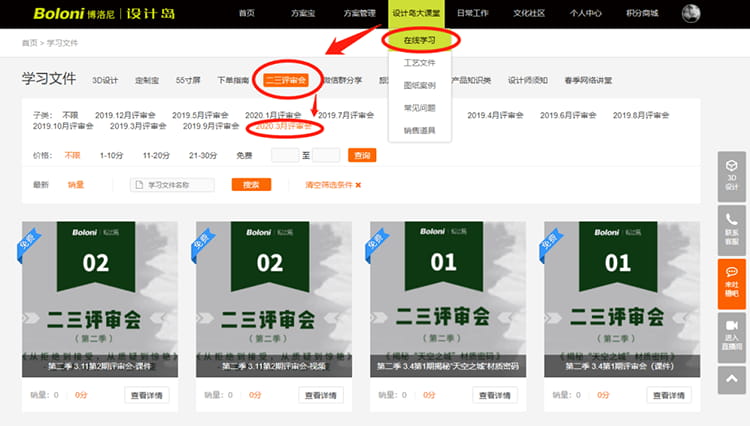This screenshot has width=750, height=426.
Task: Filter by 2019.12月评审会 subcategory
Action: 125,115
